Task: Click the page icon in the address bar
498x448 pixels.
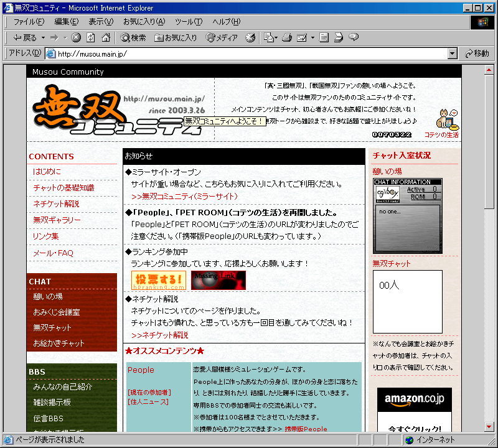Action: click(x=51, y=54)
